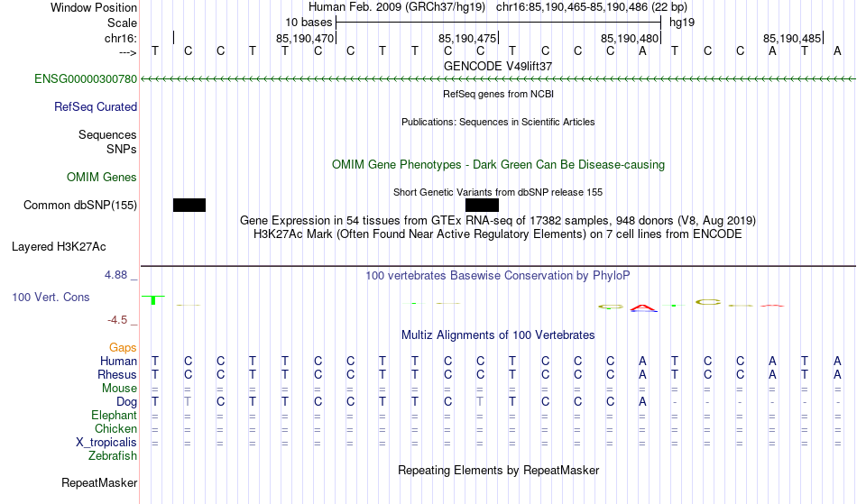This screenshot has width=857, height=504.
Task: Click the hg19 label beside scale bar
Action: 682,23
